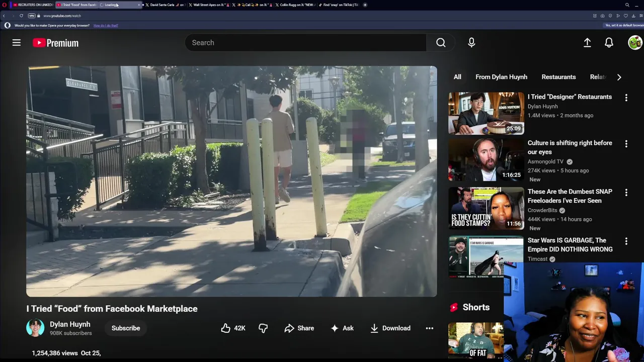Image resolution: width=644 pixels, height=362 pixels.
Task: Reload the page
Action: point(21,16)
